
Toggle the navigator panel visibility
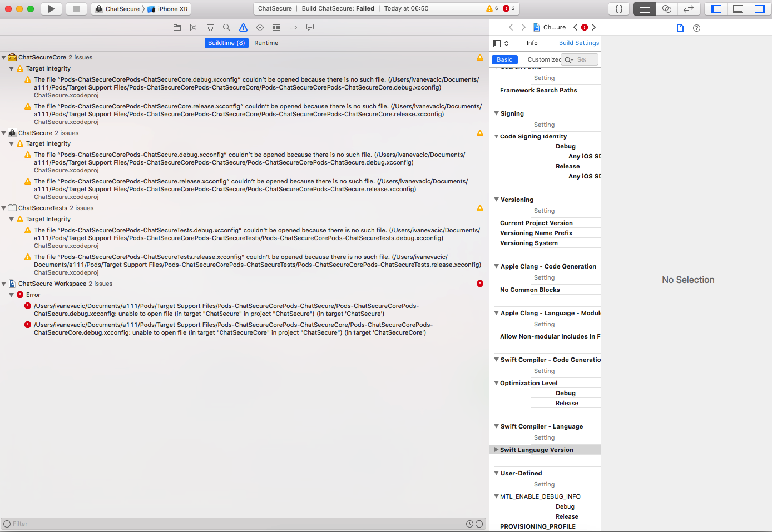point(715,8)
